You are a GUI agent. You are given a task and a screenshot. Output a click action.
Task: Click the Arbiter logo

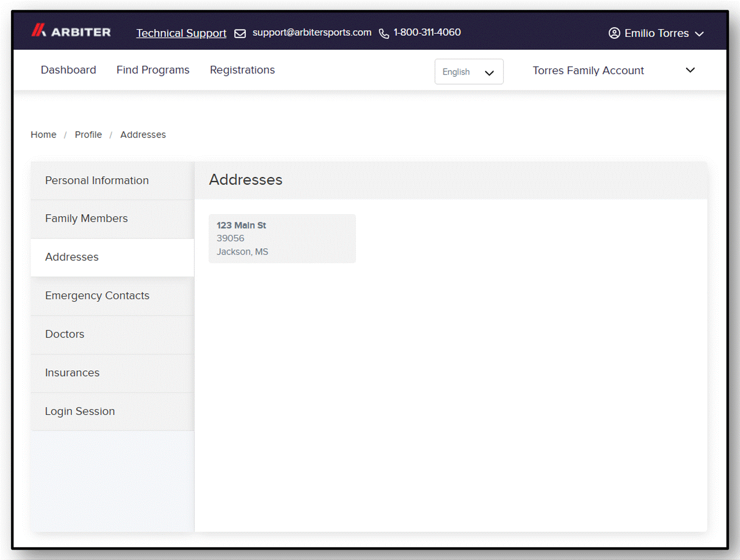(71, 31)
